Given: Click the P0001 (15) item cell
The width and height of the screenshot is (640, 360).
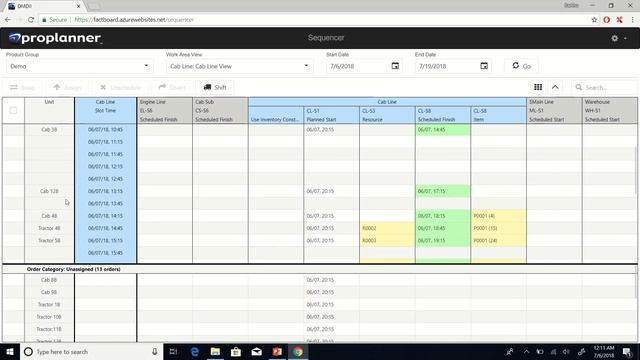Looking at the screenshot, I should pyautogui.click(x=498, y=228).
